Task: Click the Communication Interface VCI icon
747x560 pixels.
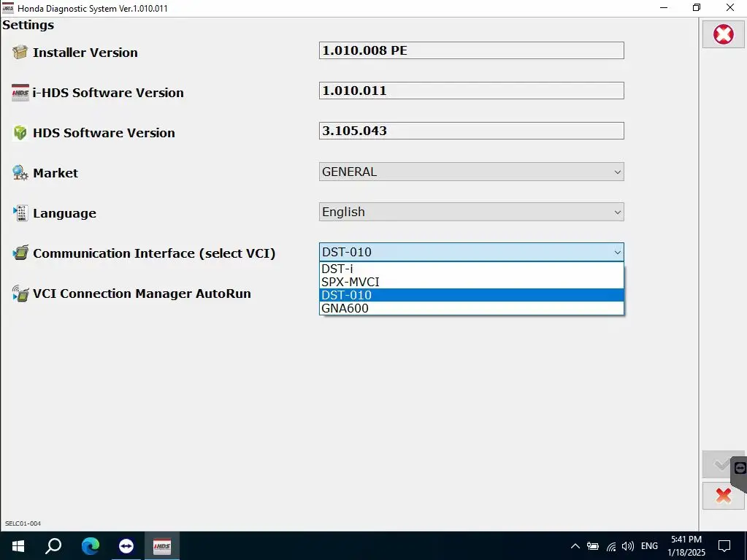Action: pyautogui.click(x=20, y=253)
